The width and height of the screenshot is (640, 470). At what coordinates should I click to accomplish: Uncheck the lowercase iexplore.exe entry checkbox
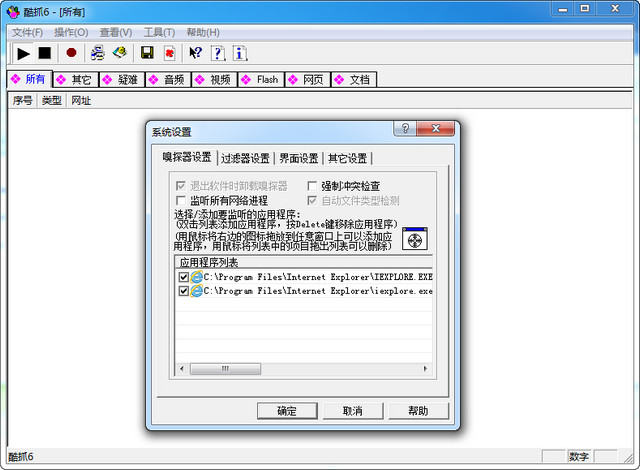184,291
